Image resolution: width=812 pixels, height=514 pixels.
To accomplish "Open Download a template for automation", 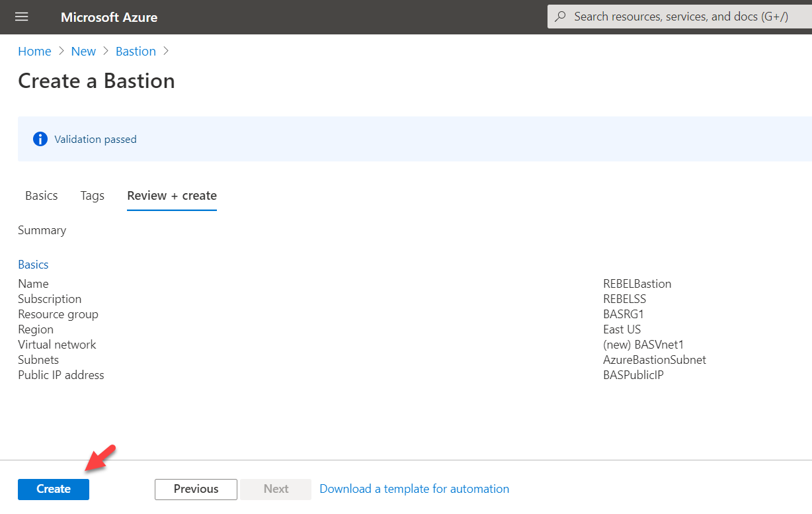I will [x=415, y=489].
